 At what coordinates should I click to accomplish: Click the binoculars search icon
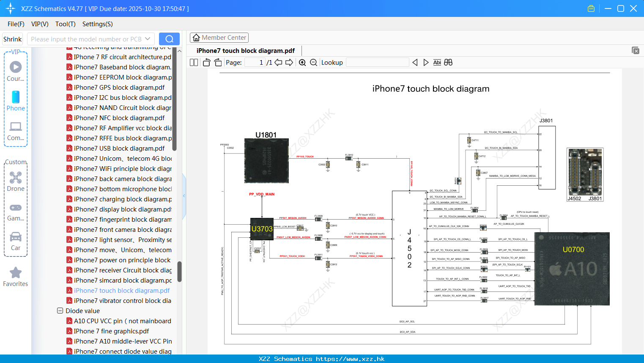pos(448,63)
